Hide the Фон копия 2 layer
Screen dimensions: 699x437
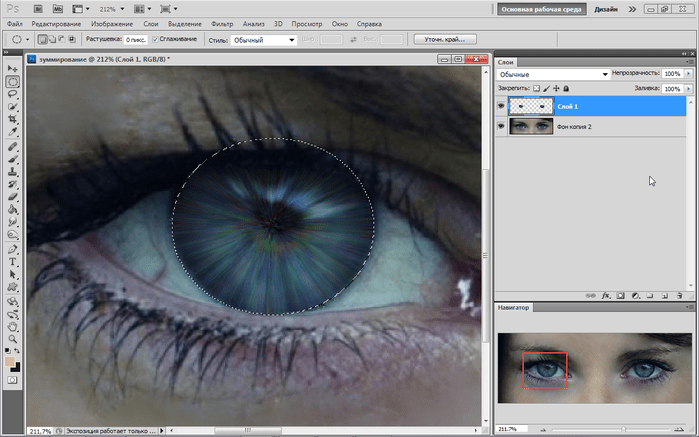pos(501,126)
